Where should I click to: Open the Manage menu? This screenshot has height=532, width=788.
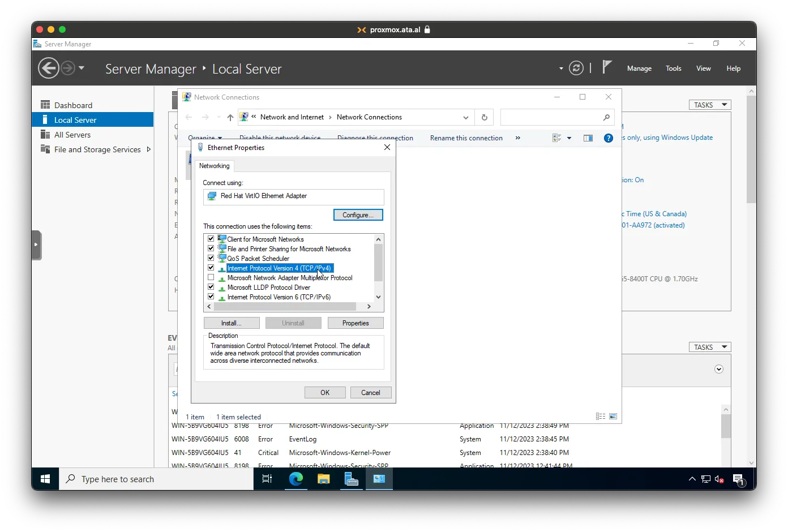coord(639,68)
